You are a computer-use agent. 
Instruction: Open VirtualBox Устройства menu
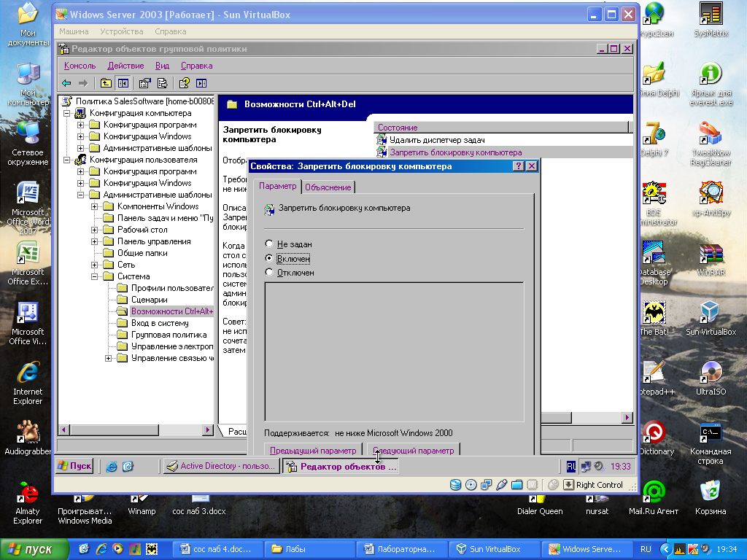tap(122, 31)
